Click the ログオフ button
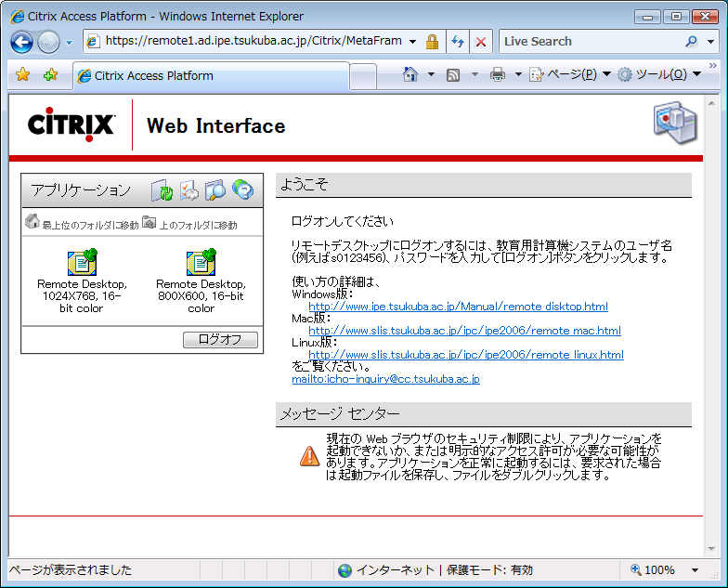 point(220,340)
